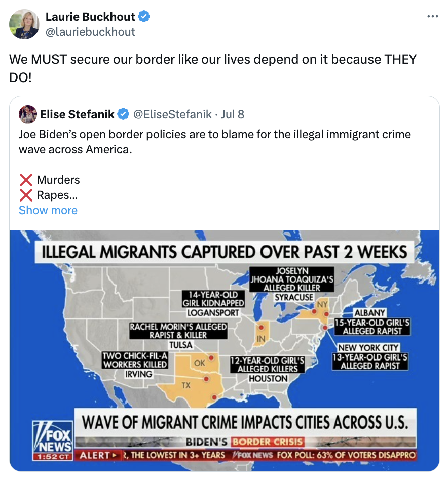Visit the @lauriebuckhout handle
The height and width of the screenshot is (480, 448).
90,32
